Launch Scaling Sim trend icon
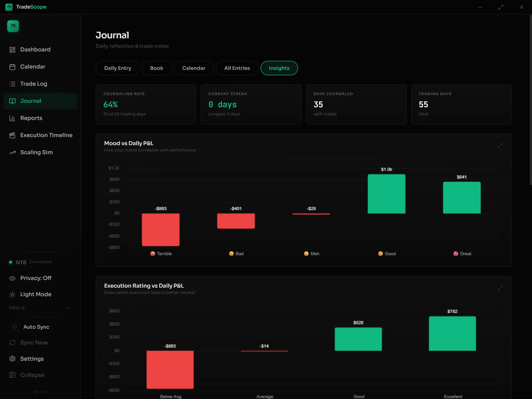 (12, 152)
